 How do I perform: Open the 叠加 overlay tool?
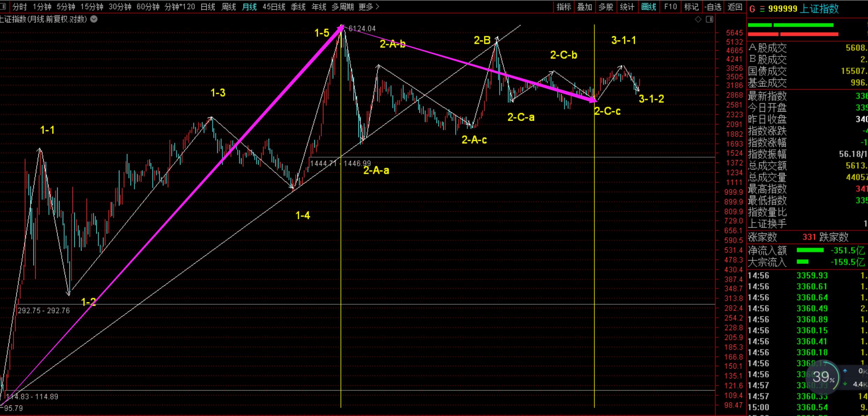(585, 7)
